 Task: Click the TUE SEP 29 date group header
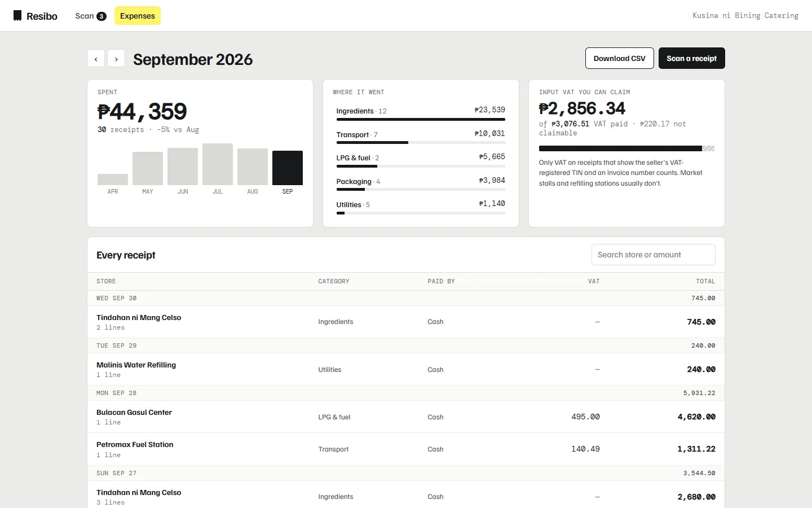pos(406,345)
